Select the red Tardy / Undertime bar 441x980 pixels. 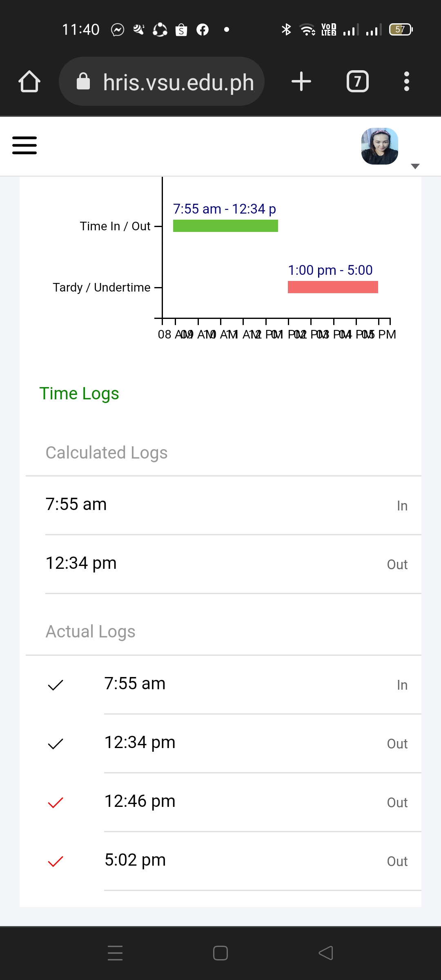[x=333, y=287]
